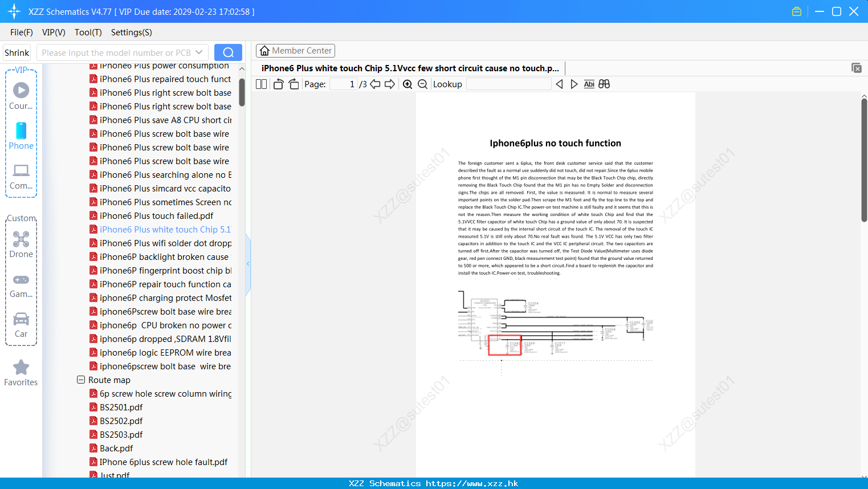Image resolution: width=868 pixels, height=489 pixels.
Task: Zoom out of the document
Action: click(422, 84)
